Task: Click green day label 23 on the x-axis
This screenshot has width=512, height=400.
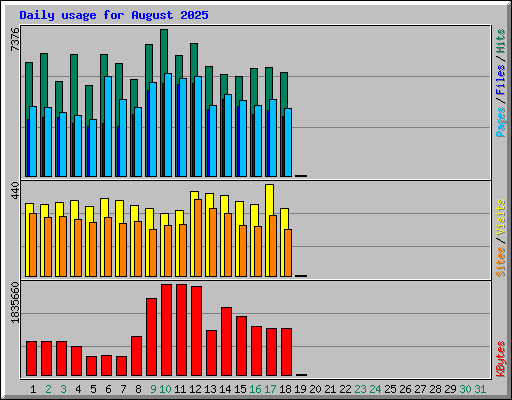Action: [360, 389]
